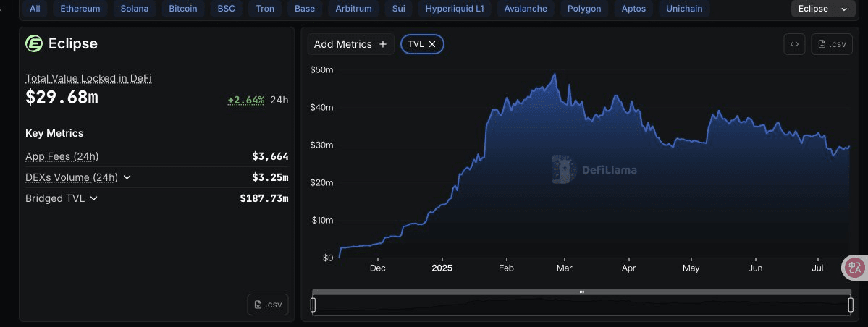This screenshot has height=327, width=868.
Task: Click the Jun x-axis label
Action: (755, 268)
